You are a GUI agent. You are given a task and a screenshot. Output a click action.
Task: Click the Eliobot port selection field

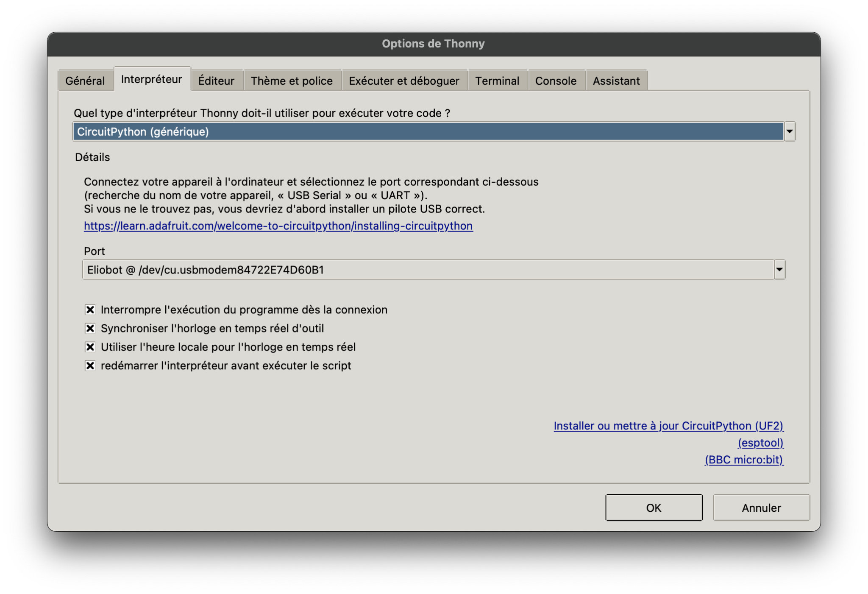[427, 270]
